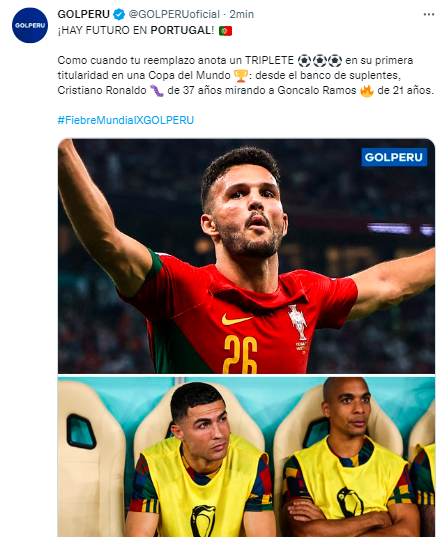Click the trophy emoji after Copa del Mundo
The width and height of the screenshot is (448, 537).
coord(241,75)
